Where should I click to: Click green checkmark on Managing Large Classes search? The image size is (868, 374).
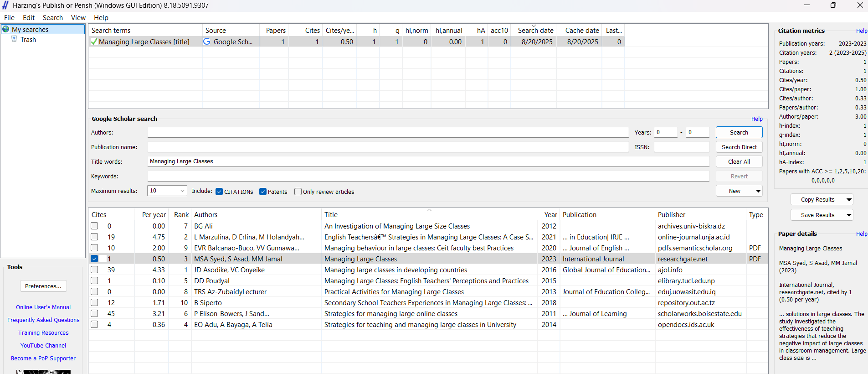94,42
